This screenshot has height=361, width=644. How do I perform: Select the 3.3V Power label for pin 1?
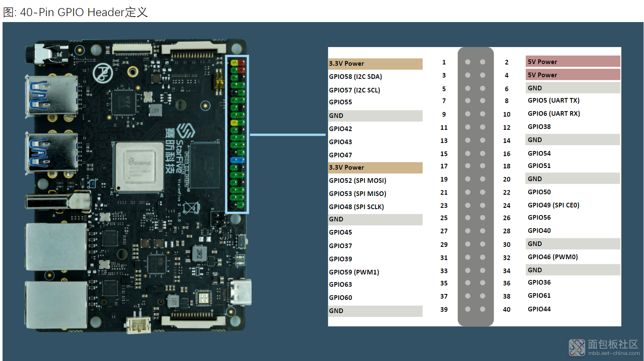coord(375,64)
